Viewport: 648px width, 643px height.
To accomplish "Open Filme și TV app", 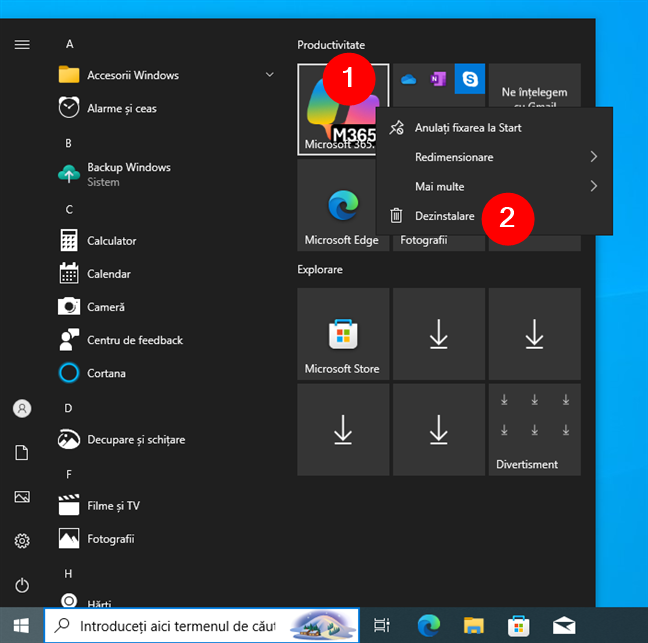I will tap(165, 505).
